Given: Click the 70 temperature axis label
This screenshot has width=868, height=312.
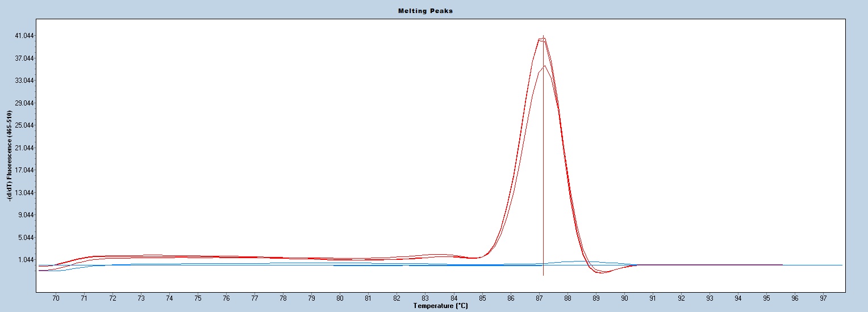Looking at the screenshot, I should (56, 298).
